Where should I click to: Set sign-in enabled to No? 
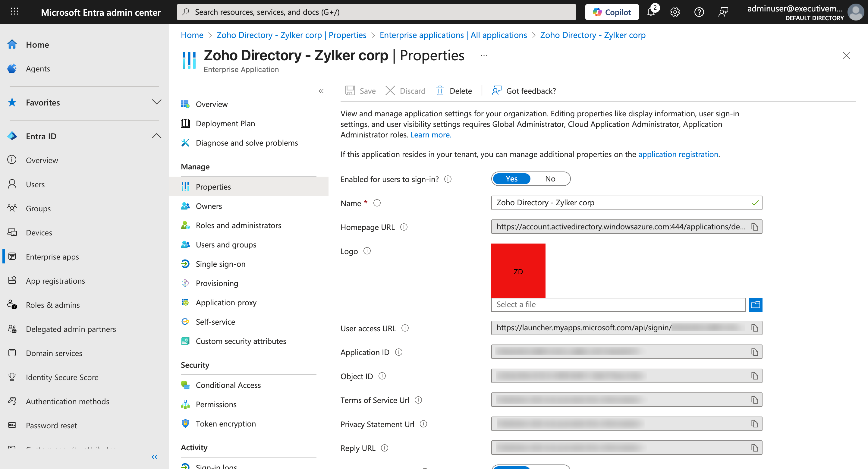point(550,179)
